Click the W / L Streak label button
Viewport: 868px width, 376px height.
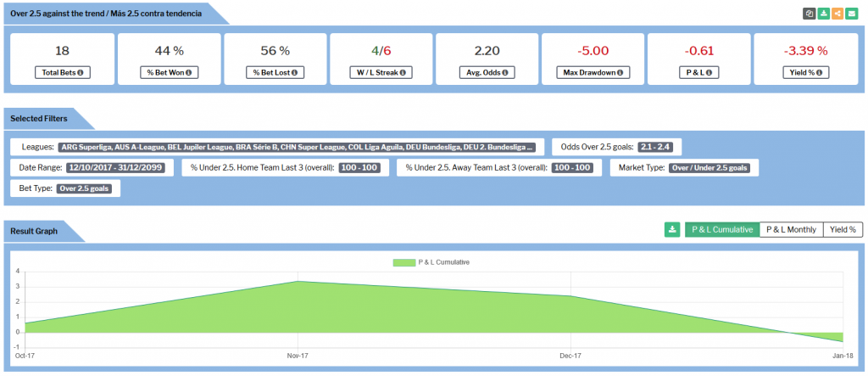pyautogui.click(x=381, y=73)
